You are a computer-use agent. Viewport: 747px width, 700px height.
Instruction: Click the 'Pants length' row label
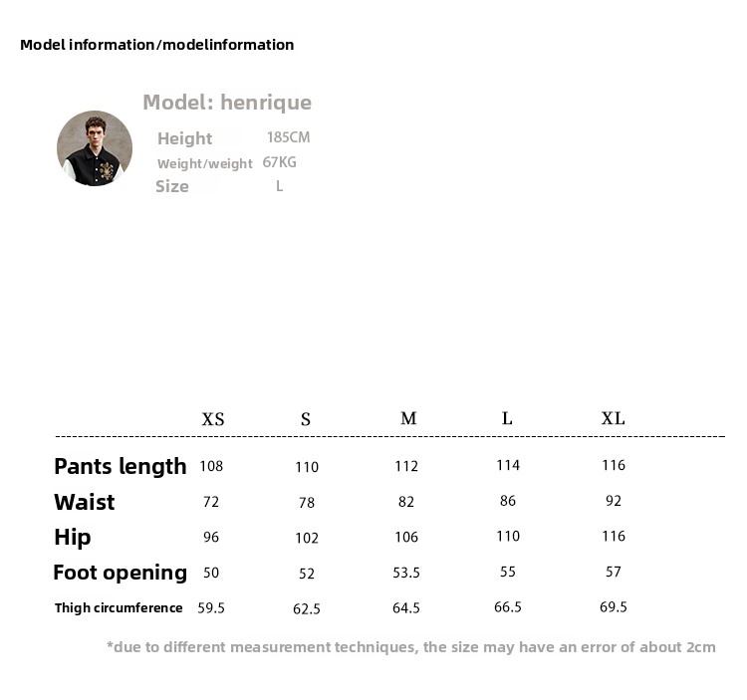(x=121, y=466)
